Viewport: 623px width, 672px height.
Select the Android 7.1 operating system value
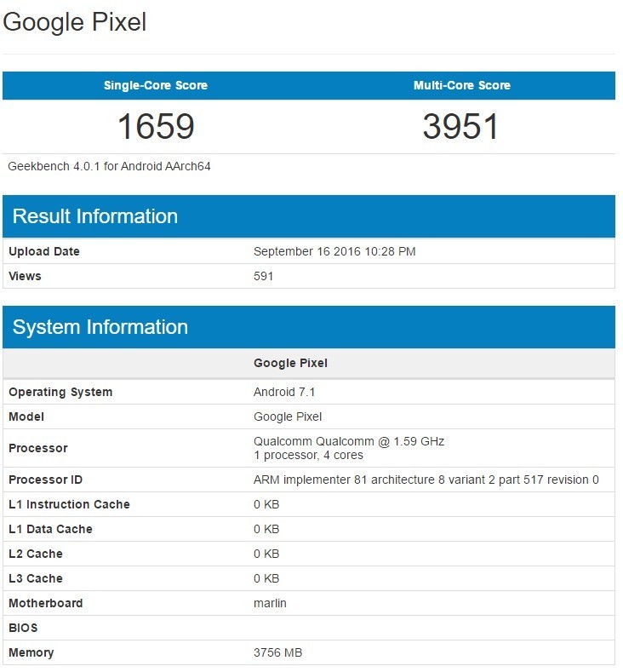284,392
